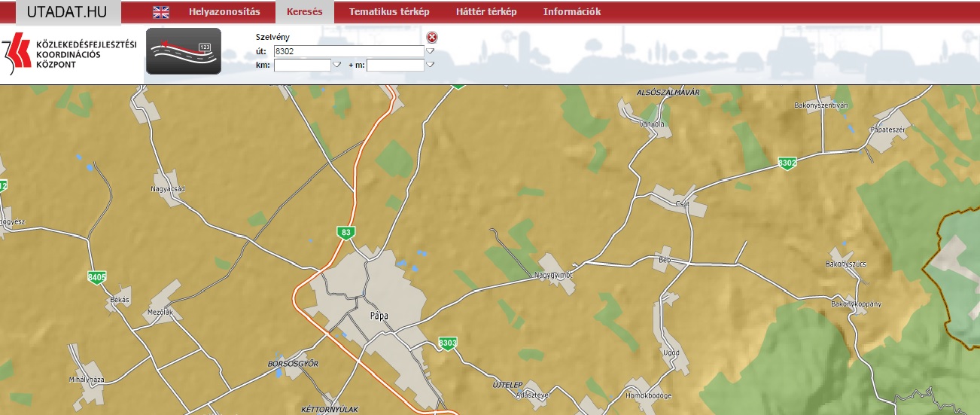Click the Pápa city label on map
Viewport: 980px width, 415px height.
(379, 316)
